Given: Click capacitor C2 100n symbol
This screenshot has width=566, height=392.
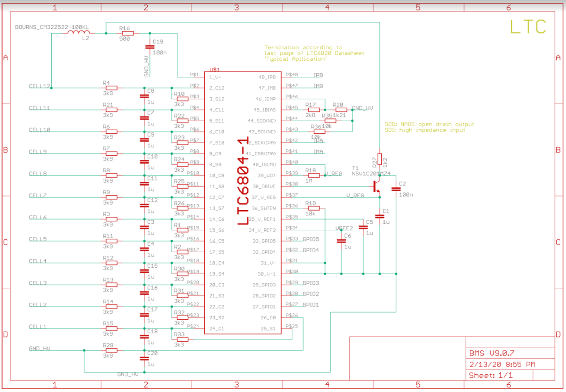Looking at the screenshot, I should (396, 188).
